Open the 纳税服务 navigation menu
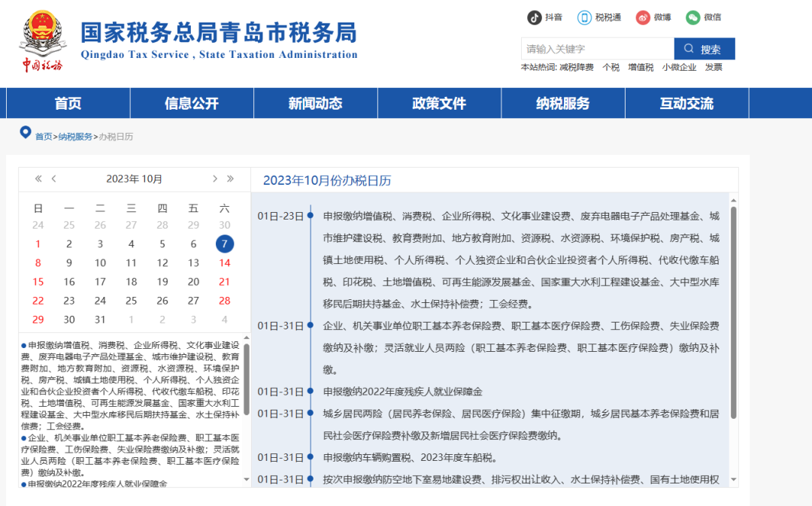Image resolution: width=812 pixels, height=506 pixels. pos(563,104)
